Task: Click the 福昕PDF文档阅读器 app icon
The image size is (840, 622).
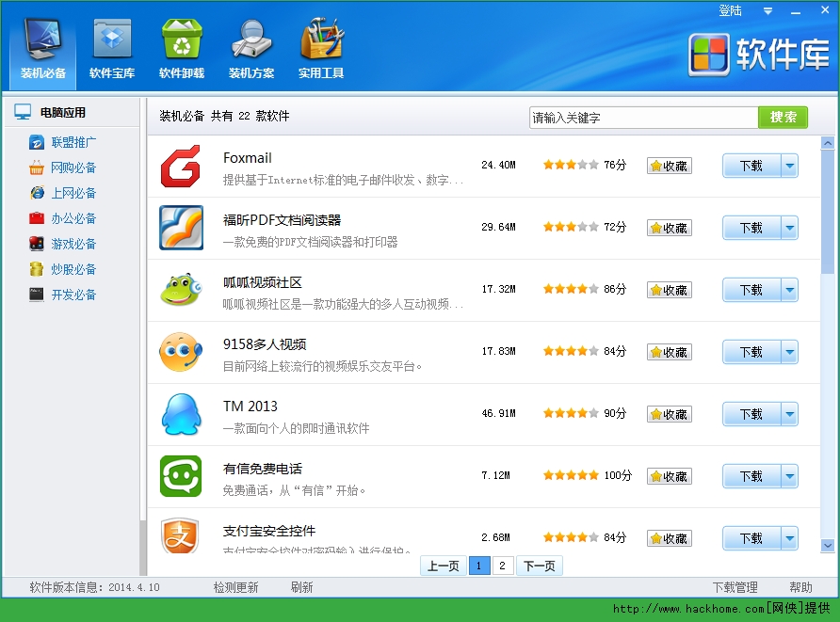Action: pos(181,228)
